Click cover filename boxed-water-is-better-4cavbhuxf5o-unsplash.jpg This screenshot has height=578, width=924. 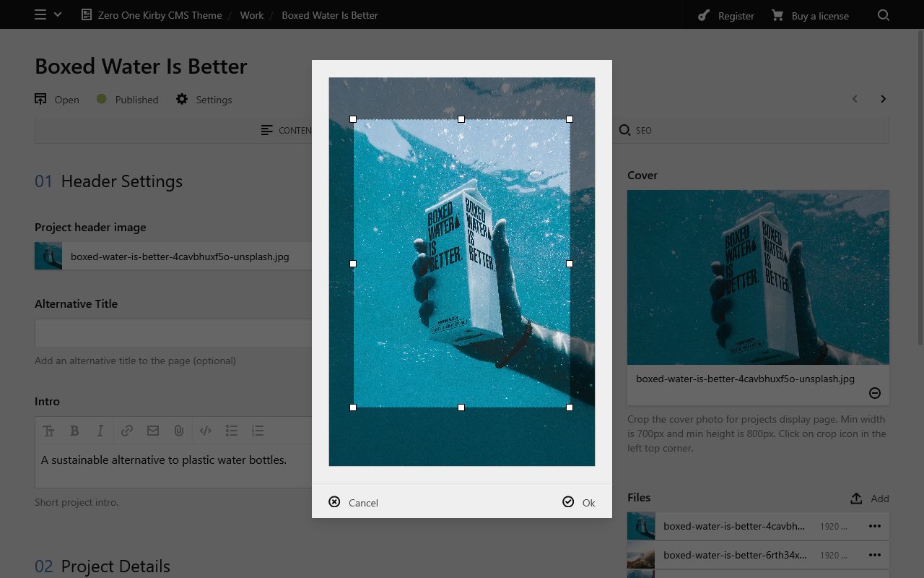point(745,379)
